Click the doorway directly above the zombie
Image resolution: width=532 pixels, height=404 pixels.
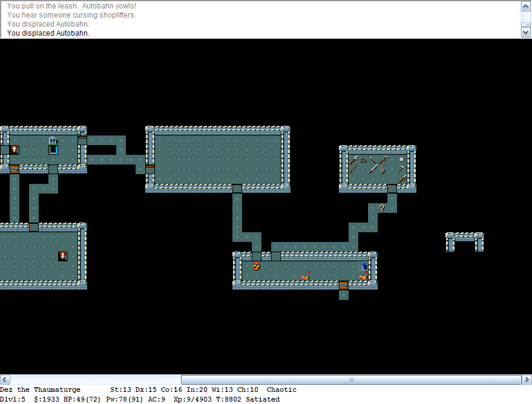(257, 256)
